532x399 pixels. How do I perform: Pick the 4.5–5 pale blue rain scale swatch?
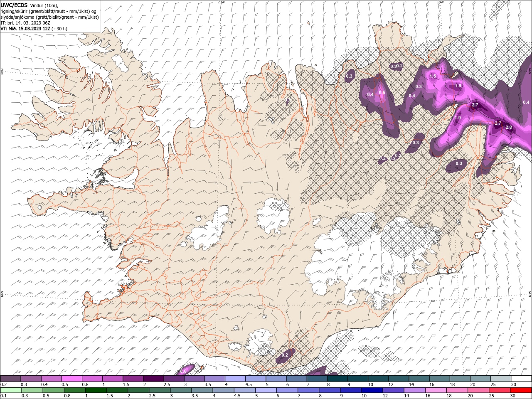point(244,390)
